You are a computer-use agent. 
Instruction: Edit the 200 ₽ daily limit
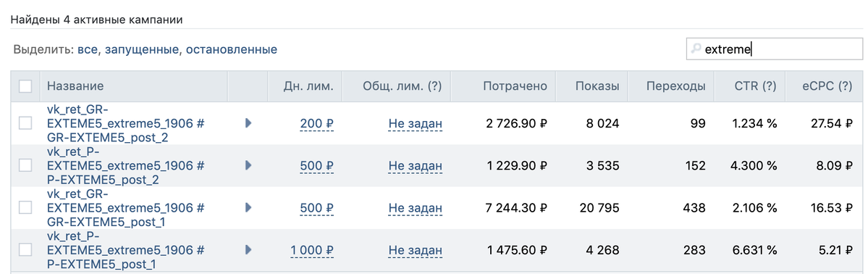(x=316, y=123)
